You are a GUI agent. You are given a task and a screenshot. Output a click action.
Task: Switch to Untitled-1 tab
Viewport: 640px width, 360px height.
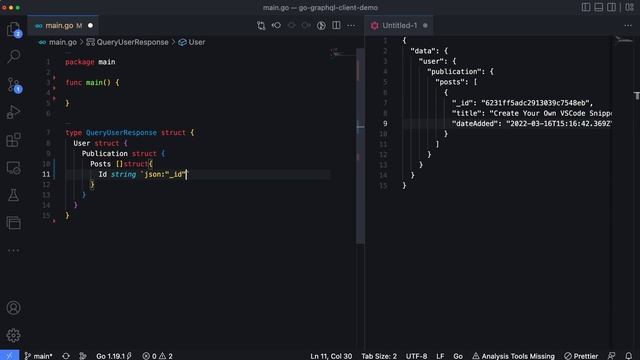(x=399, y=26)
